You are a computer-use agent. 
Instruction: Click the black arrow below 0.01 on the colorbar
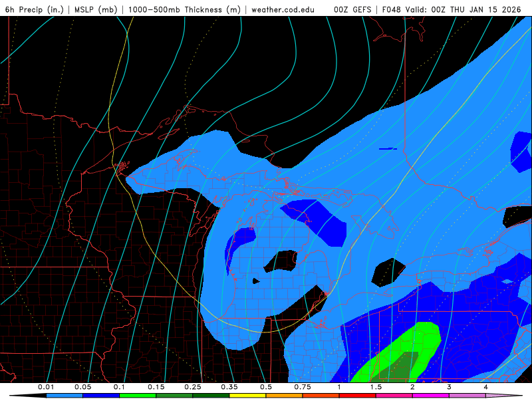[28, 396]
